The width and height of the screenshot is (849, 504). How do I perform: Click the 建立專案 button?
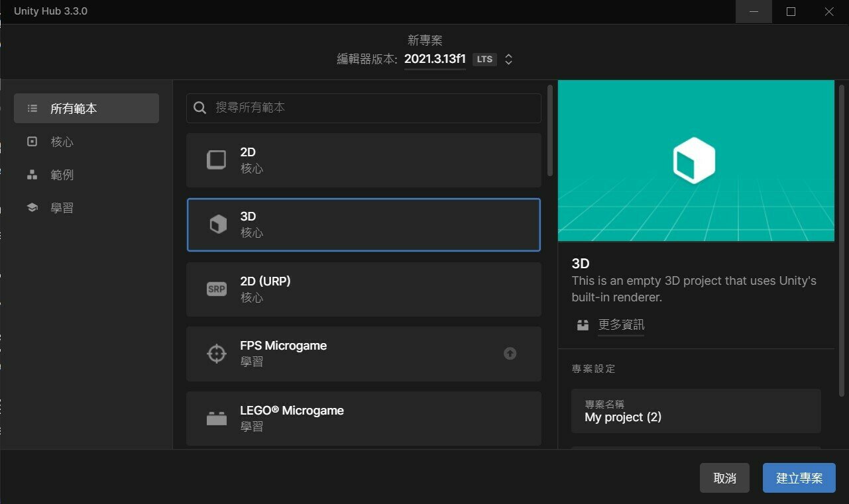pos(799,478)
